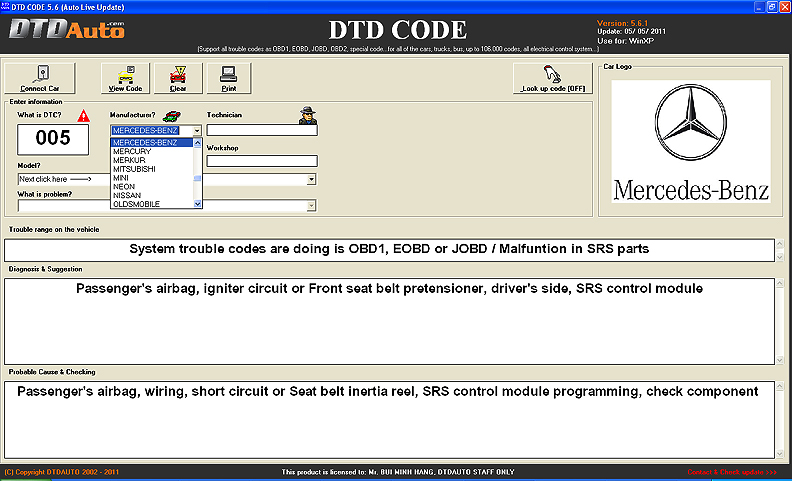
Task: Pick MINI in the manufacturer list
Action: 152,178
